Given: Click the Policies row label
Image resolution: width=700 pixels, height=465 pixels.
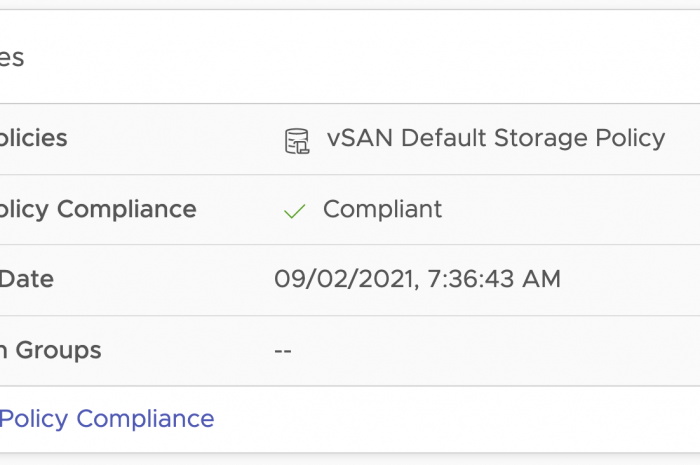Looking at the screenshot, I should tap(33, 138).
